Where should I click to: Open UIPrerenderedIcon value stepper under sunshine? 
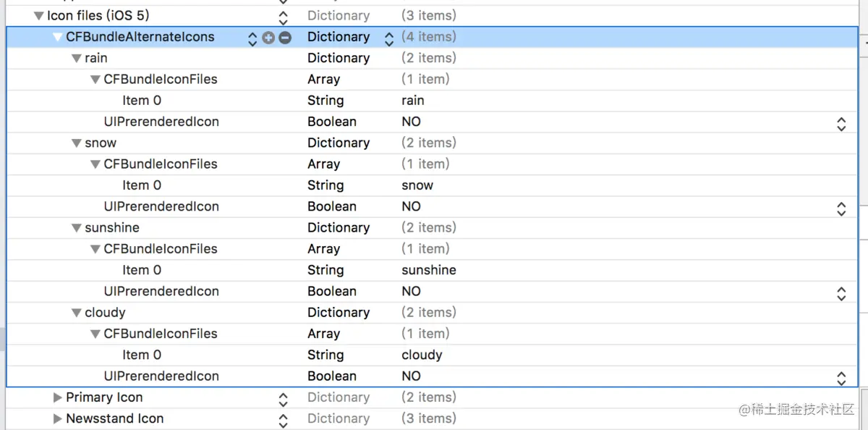pyautogui.click(x=841, y=292)
